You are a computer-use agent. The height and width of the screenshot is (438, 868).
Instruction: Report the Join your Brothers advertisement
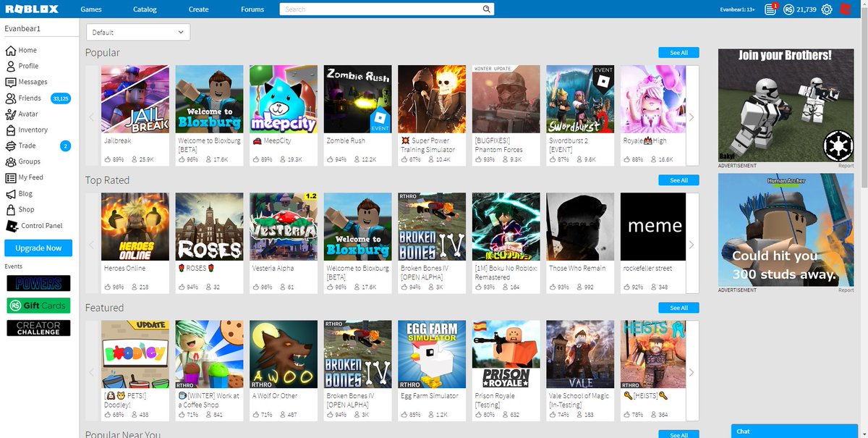846,166
